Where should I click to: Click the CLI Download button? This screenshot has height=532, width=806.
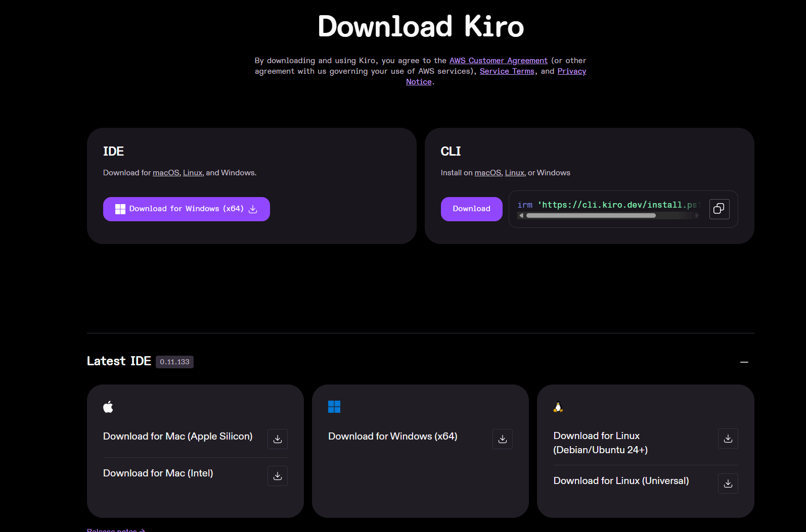(x=472, y=209)
